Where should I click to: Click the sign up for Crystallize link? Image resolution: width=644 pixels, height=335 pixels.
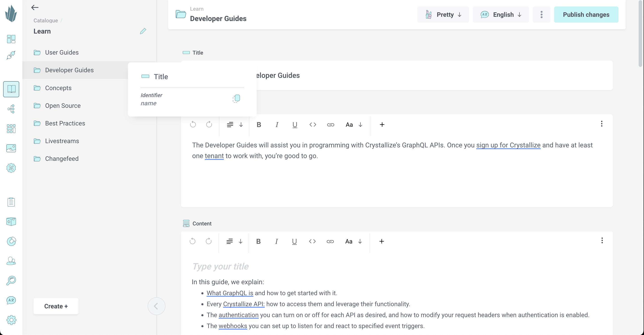[x=508, y=145]
